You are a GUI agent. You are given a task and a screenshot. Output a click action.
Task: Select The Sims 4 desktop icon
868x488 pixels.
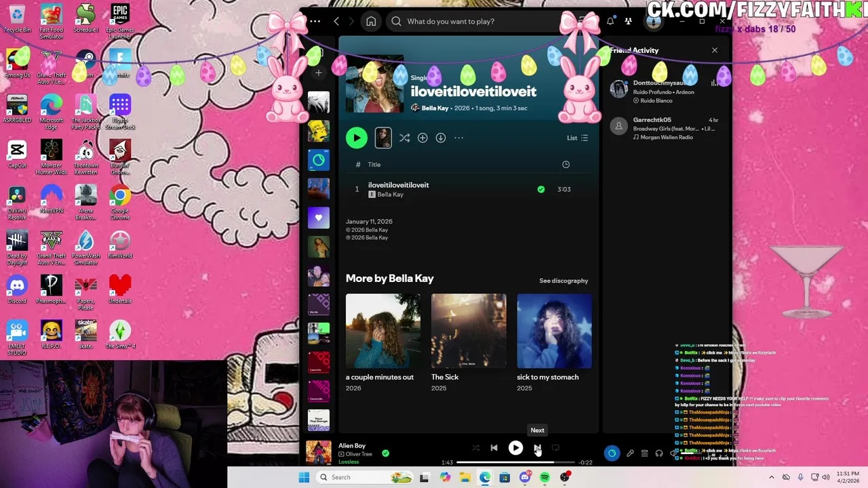pos(120,335)
